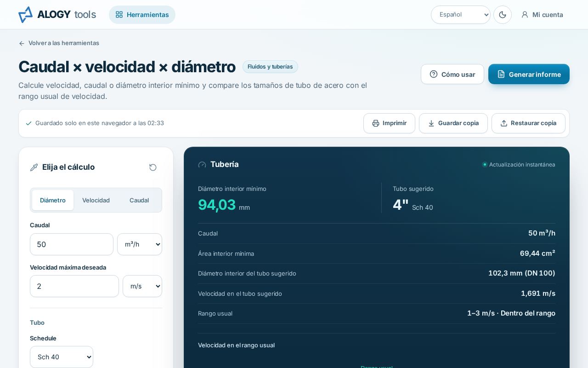Viewport: 588px width, 368px height.
Task: Click 1–3 m/s · Dentro del rango text
Action: point(511,313)
